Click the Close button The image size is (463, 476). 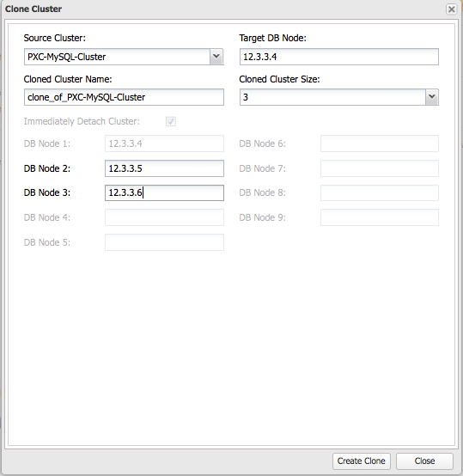(x=424, y=461)
